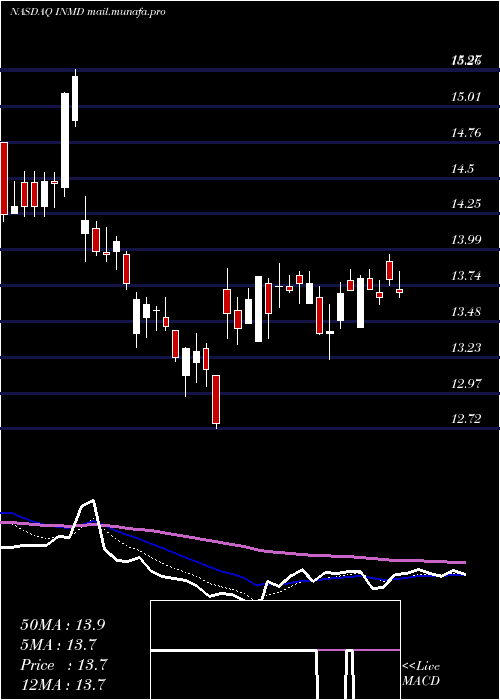Image resolution: width=500 pixels, height=700 pixels.
Task: Click the NASDAQ INMD mail.munafa.pro title text
Action: click(x=88, y=12)
